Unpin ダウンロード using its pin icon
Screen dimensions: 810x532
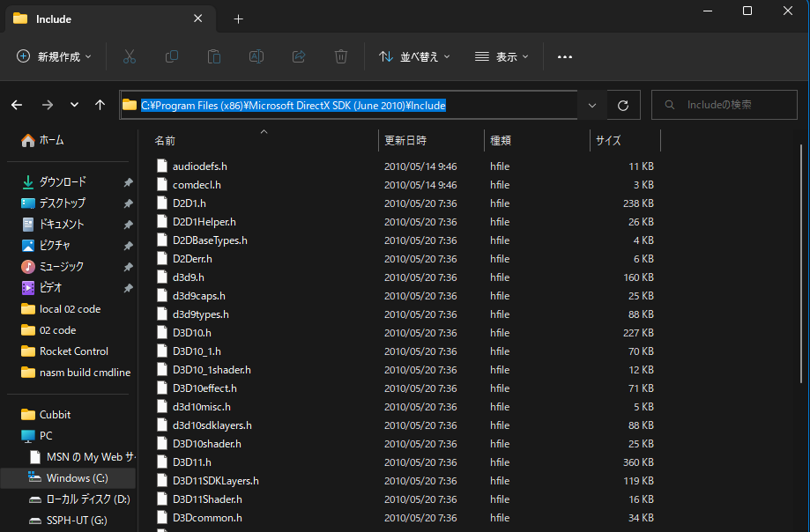tap(128, 182)
